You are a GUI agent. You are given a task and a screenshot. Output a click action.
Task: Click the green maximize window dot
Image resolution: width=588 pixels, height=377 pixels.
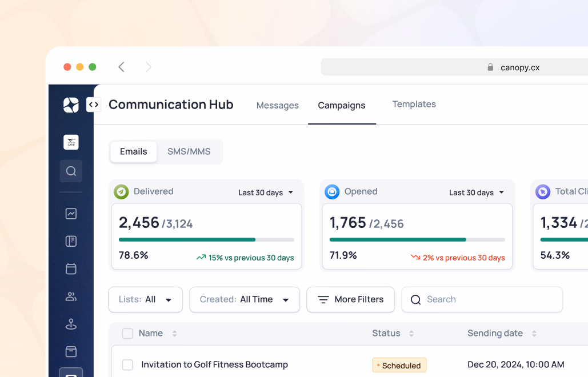click(92, 67)
